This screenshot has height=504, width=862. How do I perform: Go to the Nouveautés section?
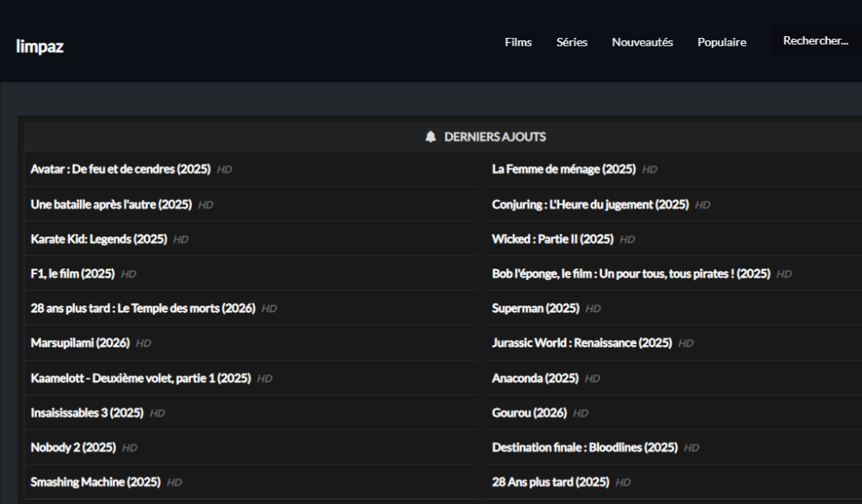(641, 42)
